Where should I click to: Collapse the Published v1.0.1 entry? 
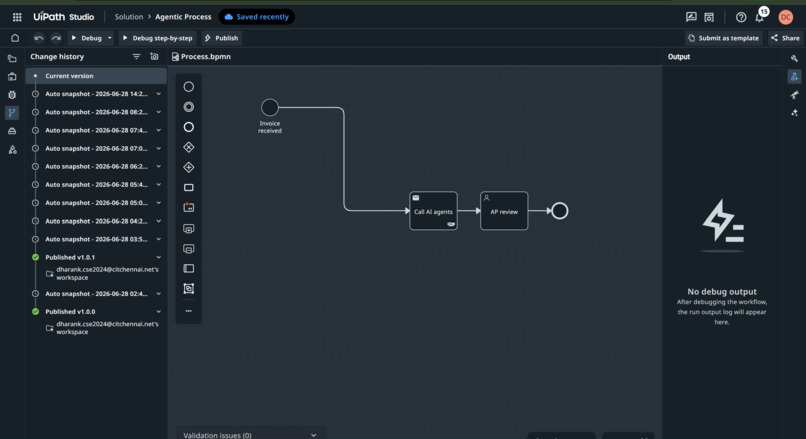(158, 257)
